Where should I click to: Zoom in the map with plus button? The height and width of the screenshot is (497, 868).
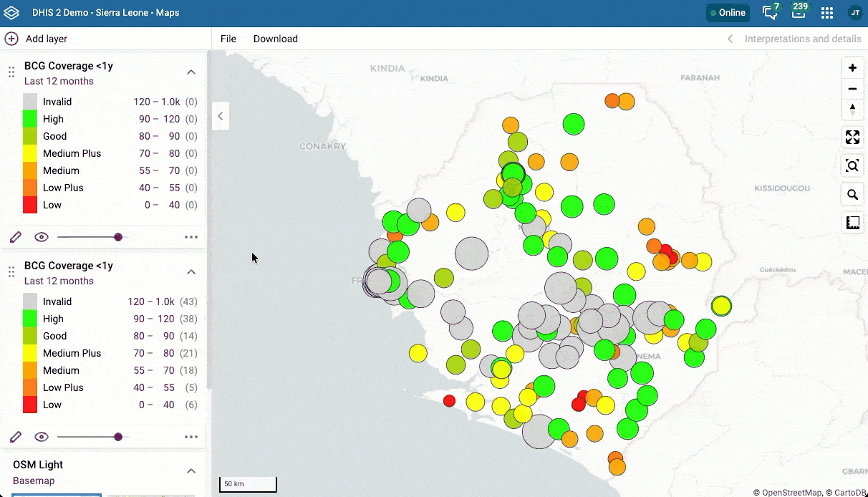[852, 68]
